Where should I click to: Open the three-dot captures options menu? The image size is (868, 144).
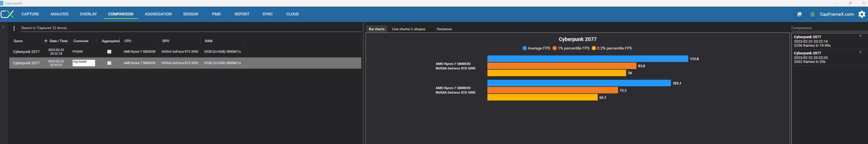[14, 29]
